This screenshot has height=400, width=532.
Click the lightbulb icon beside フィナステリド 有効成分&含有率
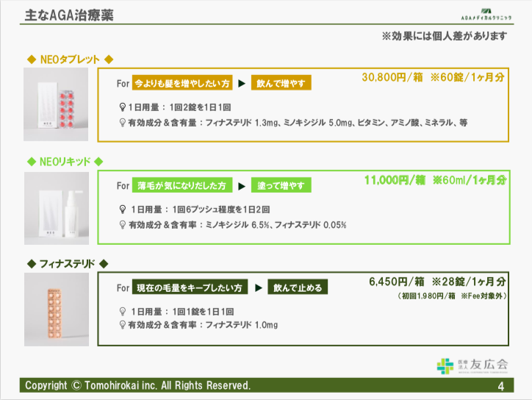(x=123, y=325)
